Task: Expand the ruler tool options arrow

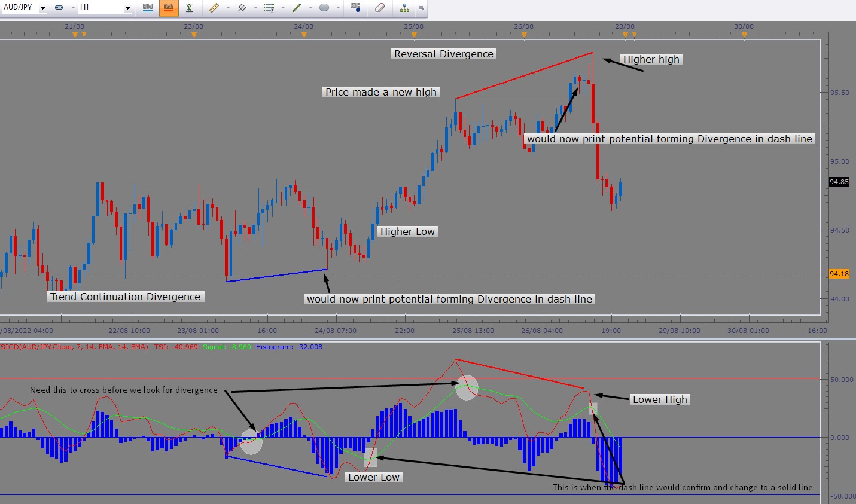Action: [228, 8]
